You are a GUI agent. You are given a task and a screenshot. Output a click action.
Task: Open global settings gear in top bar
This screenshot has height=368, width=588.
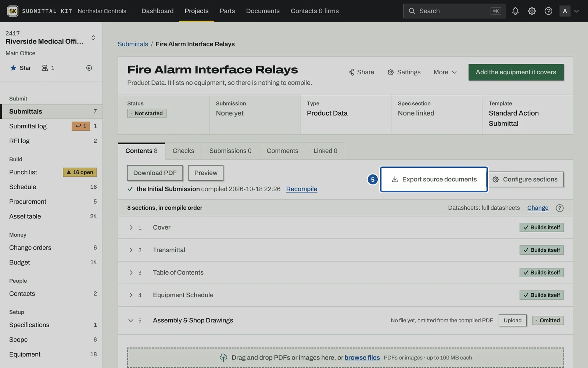coord(532,11)
